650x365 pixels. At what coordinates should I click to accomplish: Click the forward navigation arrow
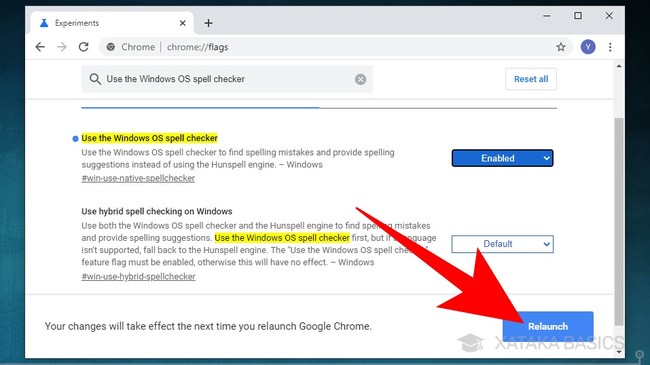[62, 47]
